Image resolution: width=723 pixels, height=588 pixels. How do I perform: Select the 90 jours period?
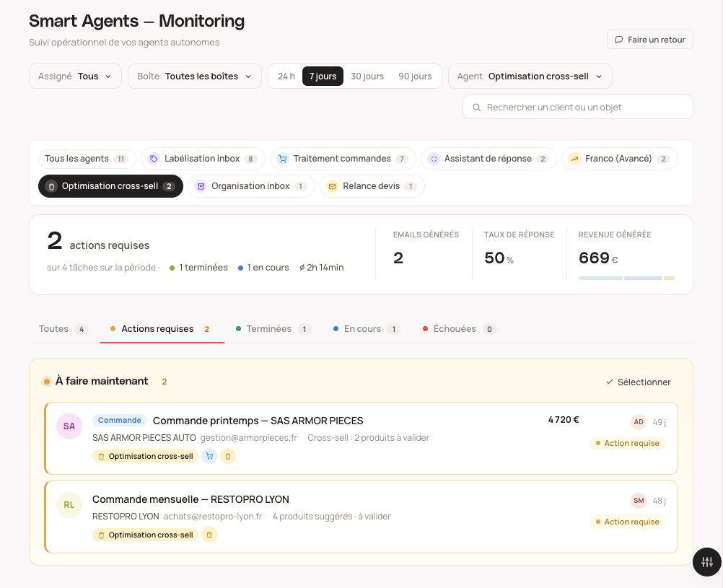click(x=415, y=76)
